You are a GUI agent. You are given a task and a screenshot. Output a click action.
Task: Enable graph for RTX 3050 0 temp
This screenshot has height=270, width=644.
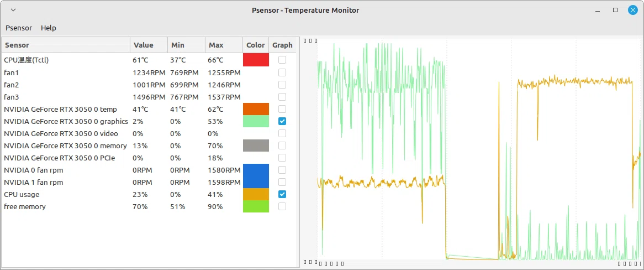[x=282, y=109]
